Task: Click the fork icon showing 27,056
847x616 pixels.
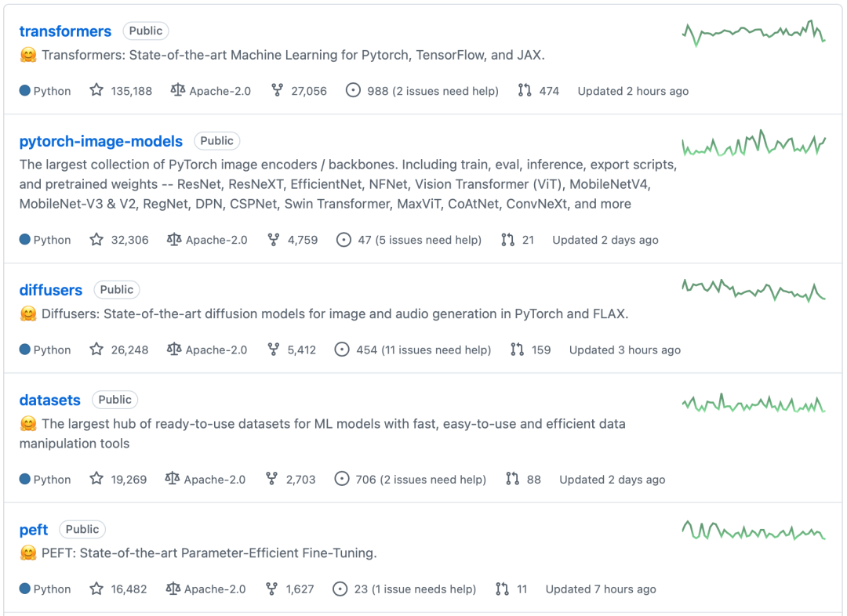Action: coord(277,90)
